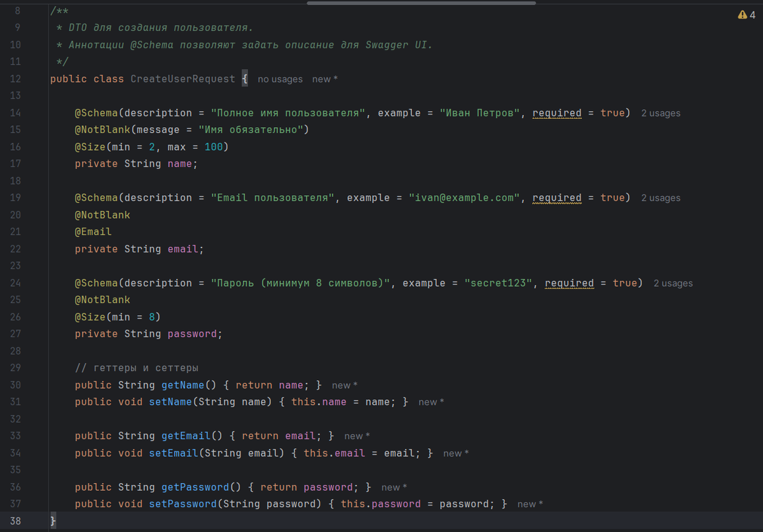This screenshot has width=763, height=532.
Task: Click the string "Пароль (минимум 8 символов)"
Action: click(301, 283)
